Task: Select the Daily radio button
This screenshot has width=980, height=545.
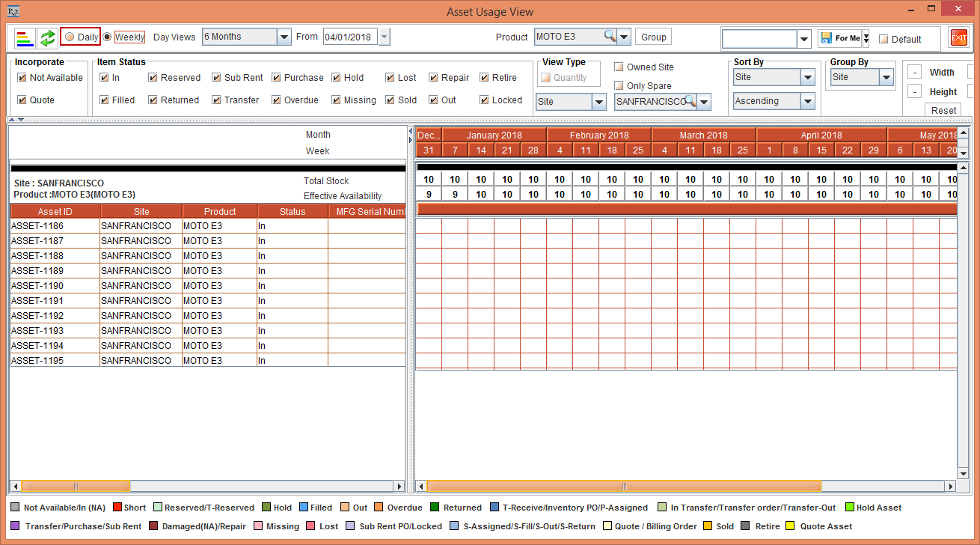Action: click(x=70, y=37)
